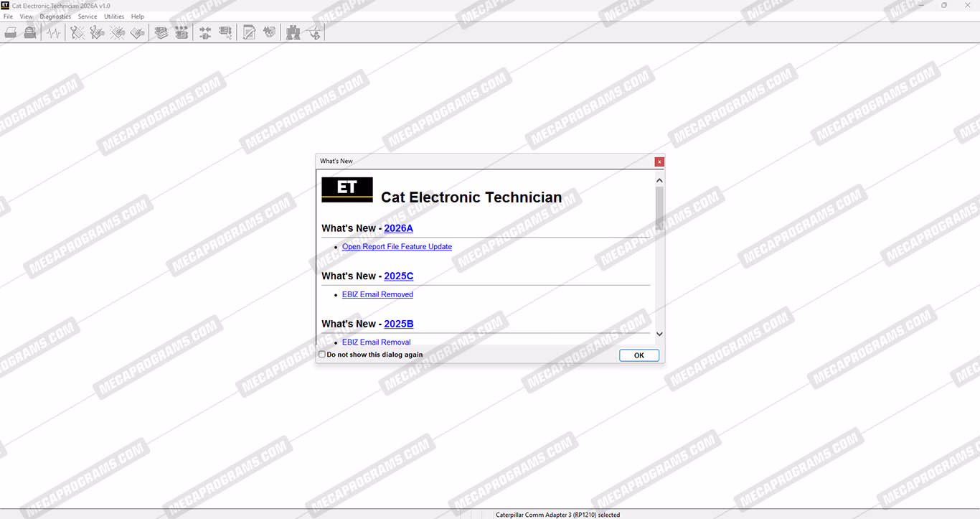
Task: Click the ET app icon in the title bar
Action: click(5, 5)
